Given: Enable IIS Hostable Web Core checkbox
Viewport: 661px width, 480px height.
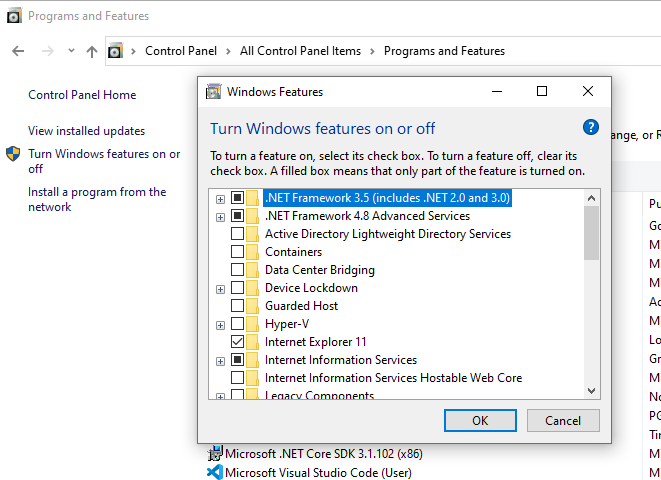Looking at the screenshot, I should (237, 378).
